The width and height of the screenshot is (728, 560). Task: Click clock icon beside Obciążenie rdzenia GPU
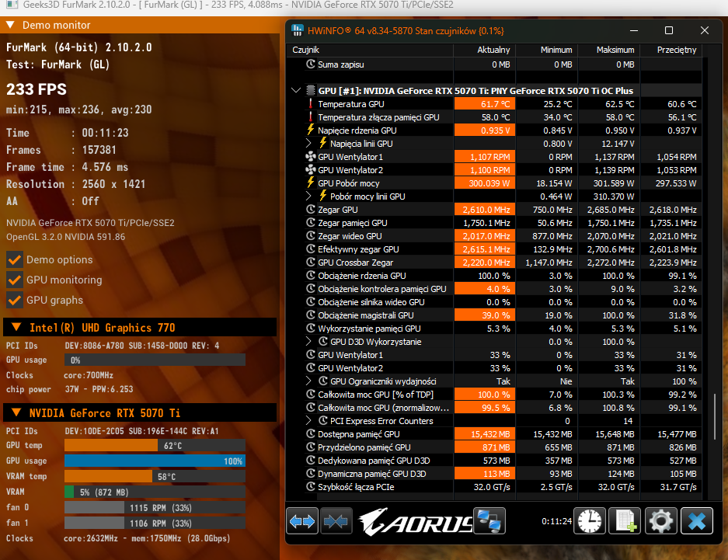(x=311, y=275)
